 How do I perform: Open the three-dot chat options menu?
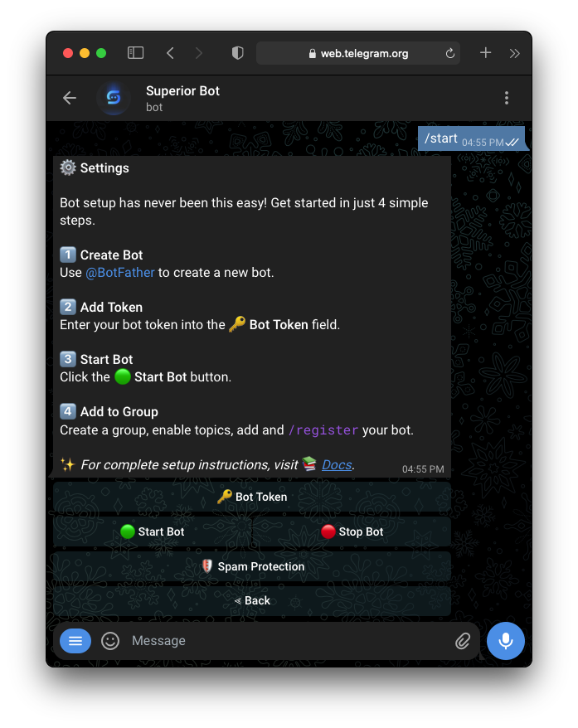pos(507,98)
